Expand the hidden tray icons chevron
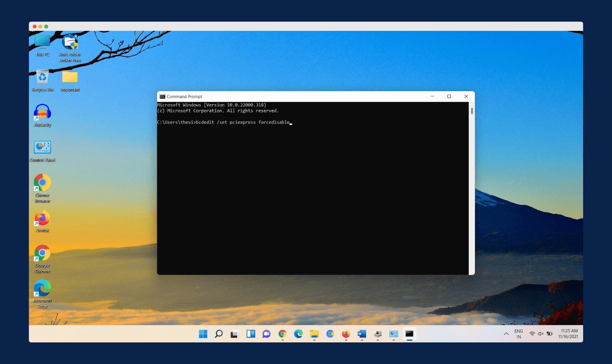 click(506, 334)
